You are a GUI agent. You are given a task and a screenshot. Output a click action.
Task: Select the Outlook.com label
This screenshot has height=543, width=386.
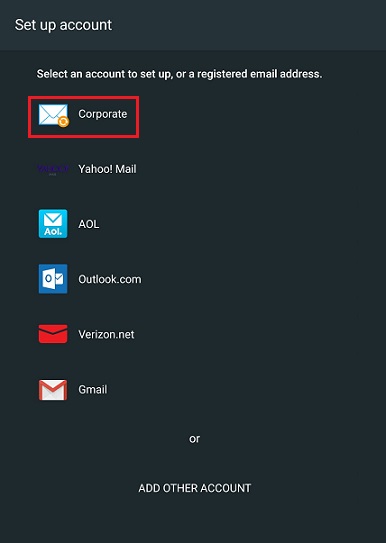[x=110, y=279]
